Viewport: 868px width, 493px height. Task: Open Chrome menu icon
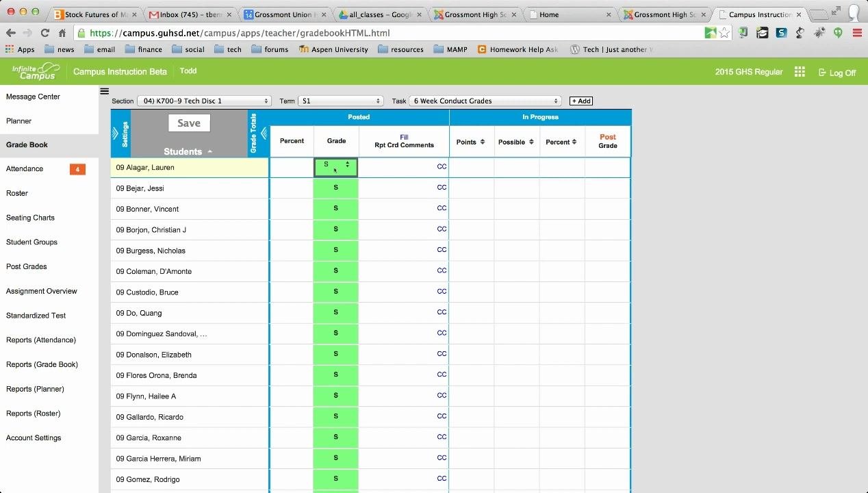[856, 33]
